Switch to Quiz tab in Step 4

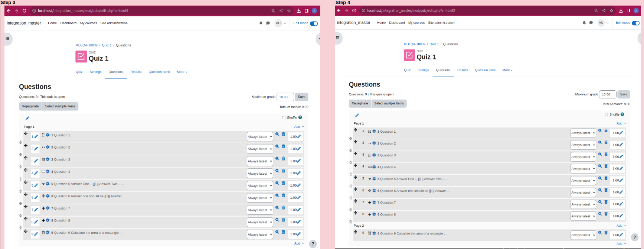pos(407,70)
